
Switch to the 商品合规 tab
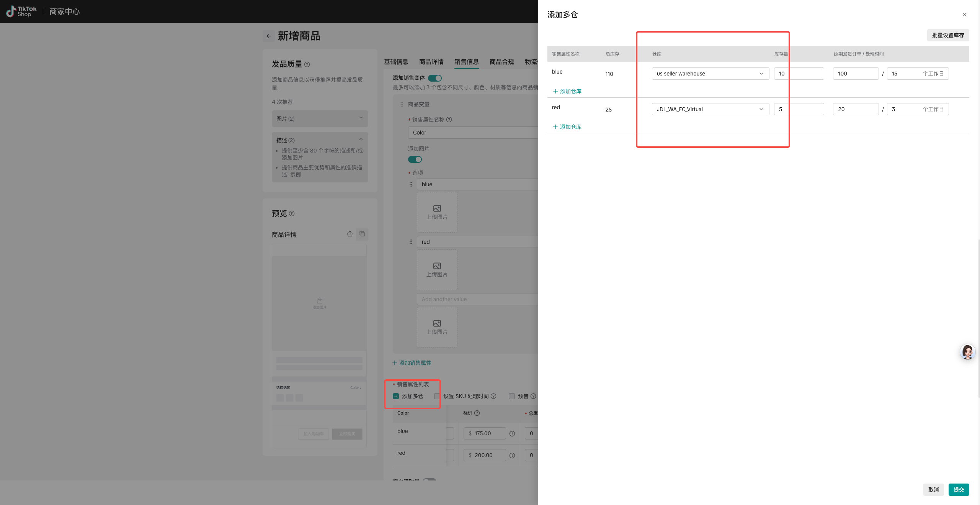(501, 62)
